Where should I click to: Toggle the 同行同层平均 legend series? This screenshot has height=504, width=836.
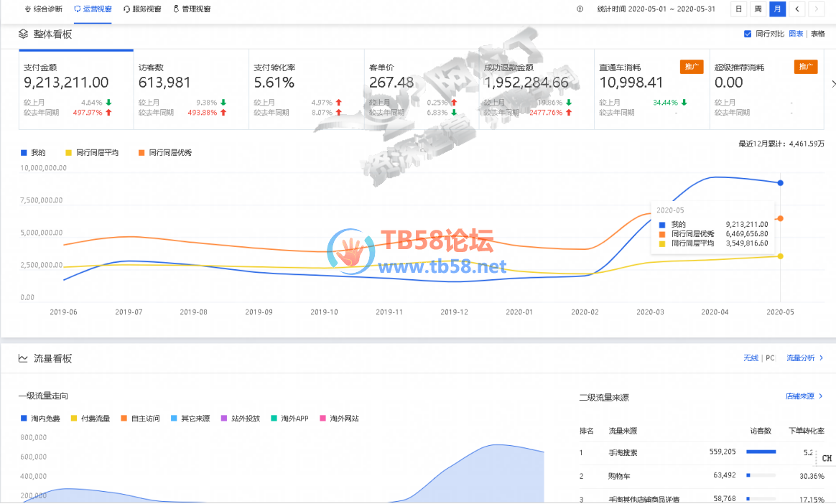pyautogui.click(x=92, y=153)
